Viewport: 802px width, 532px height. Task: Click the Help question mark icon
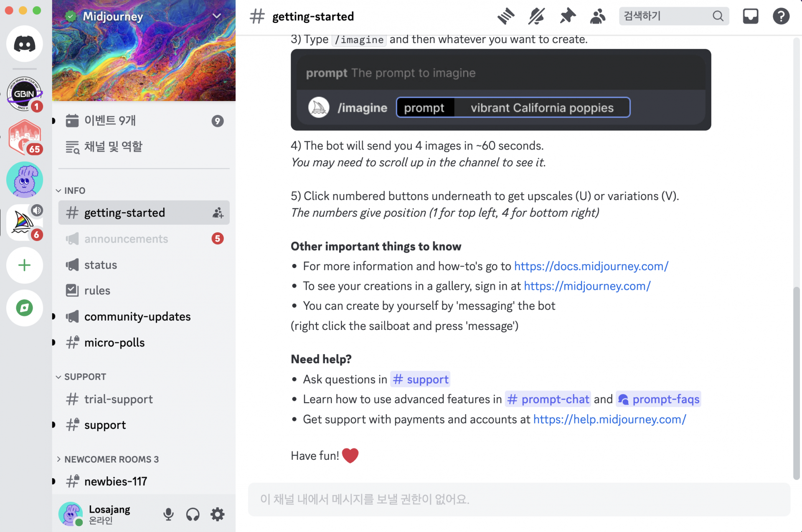tap(781, 16)
